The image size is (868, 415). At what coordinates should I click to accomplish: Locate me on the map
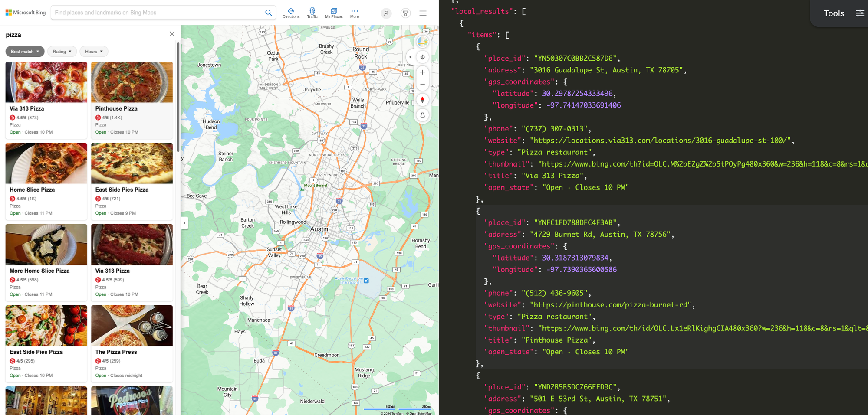tap(423, 57)
